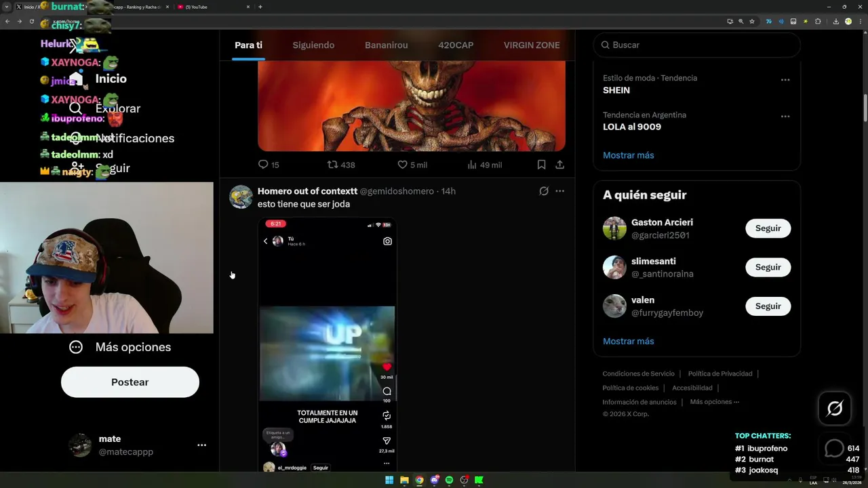Viewport: 868px width, 488px height.
Task: Open Política de cookies link
Action: coord(631,388)
